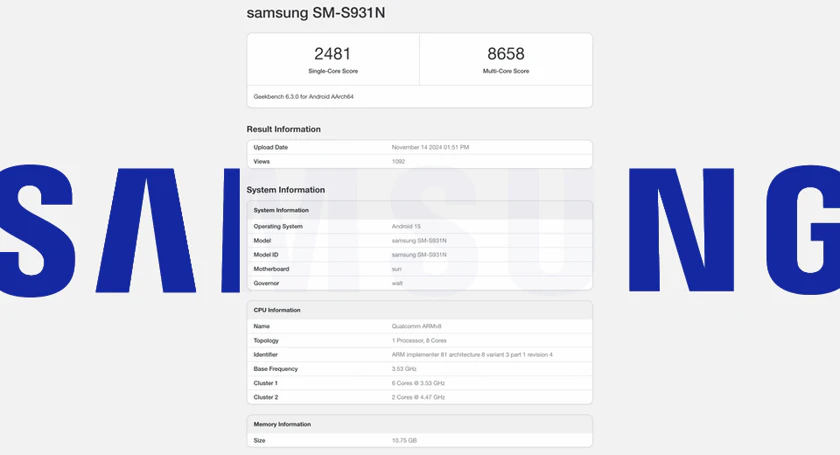Viewport: 840px width, 455px height.
Task: Select the 1 Processor, 8 Cores value
Action: coord(419,340)
